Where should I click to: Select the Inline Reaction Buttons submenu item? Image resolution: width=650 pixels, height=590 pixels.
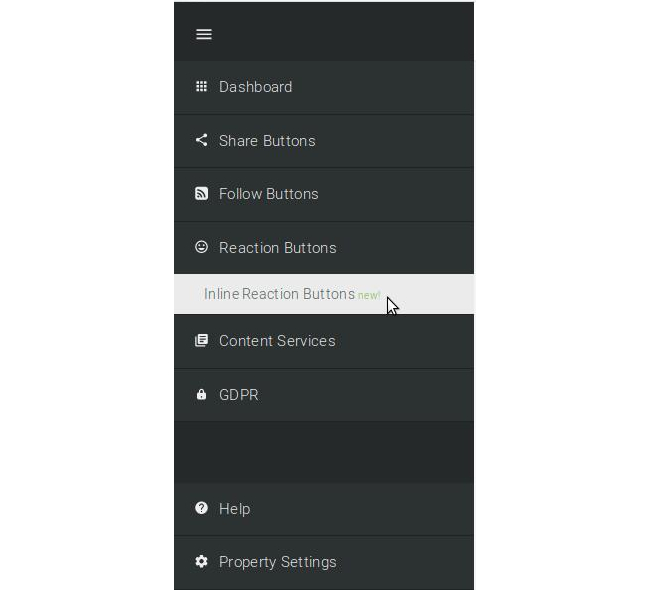click(324, 294)
